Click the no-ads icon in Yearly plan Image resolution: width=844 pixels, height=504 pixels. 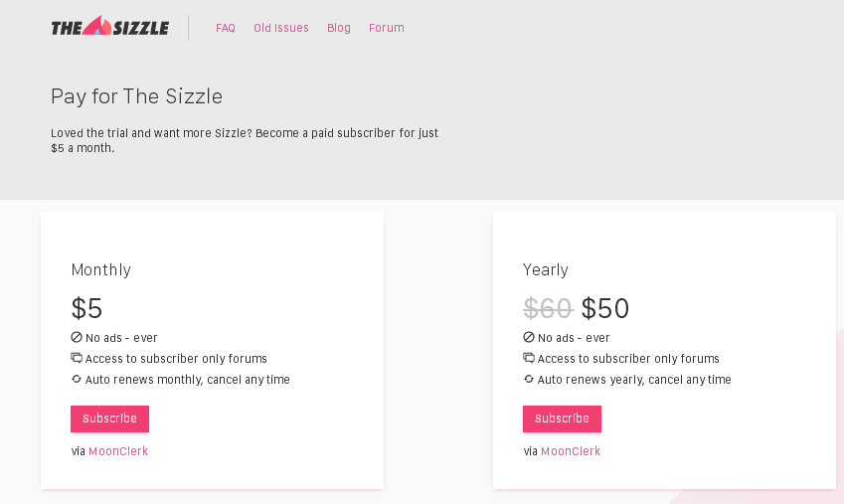[529, 337]
